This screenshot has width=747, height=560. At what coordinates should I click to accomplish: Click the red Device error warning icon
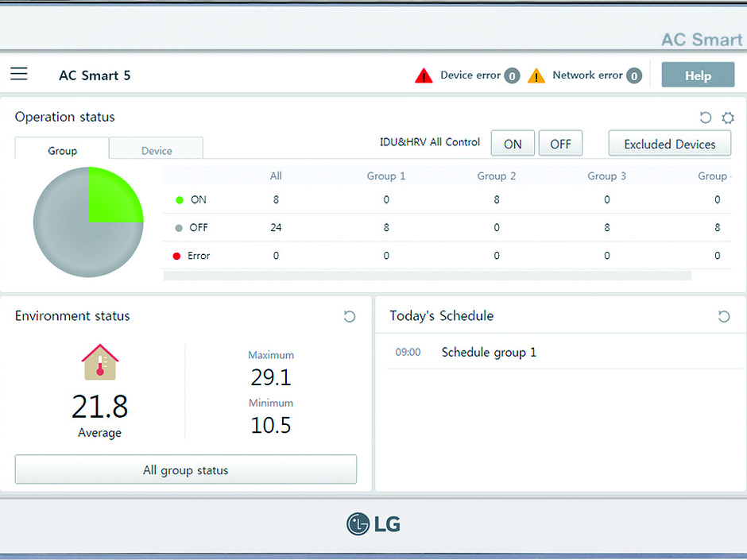tap(424, 76)
